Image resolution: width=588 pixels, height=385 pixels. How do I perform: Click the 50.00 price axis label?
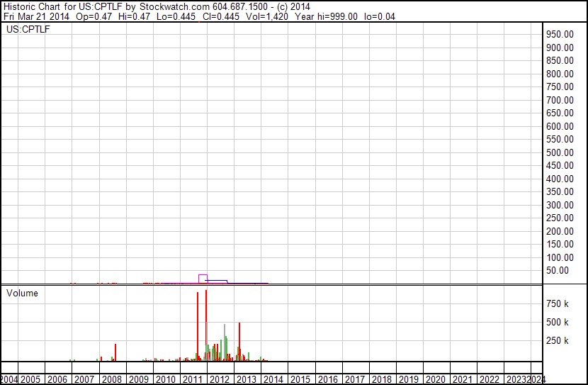point(558,270)
